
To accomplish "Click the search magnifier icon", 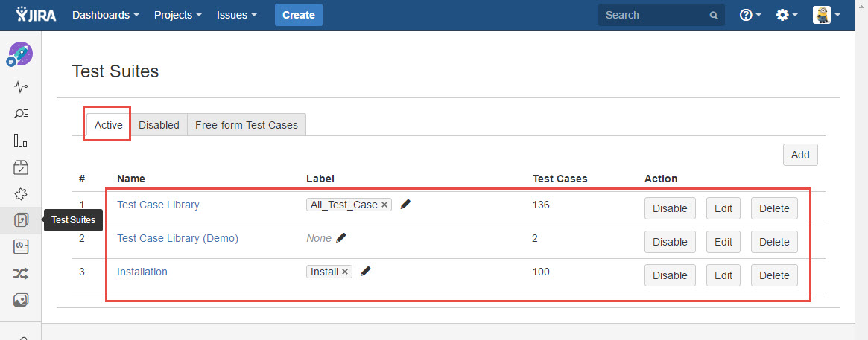I will [714, 16].
